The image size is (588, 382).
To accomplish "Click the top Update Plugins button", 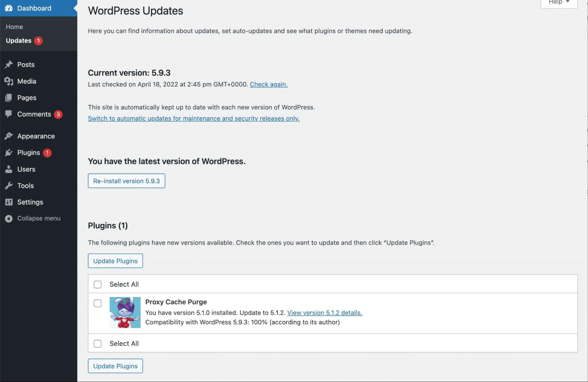I will 115,261.
